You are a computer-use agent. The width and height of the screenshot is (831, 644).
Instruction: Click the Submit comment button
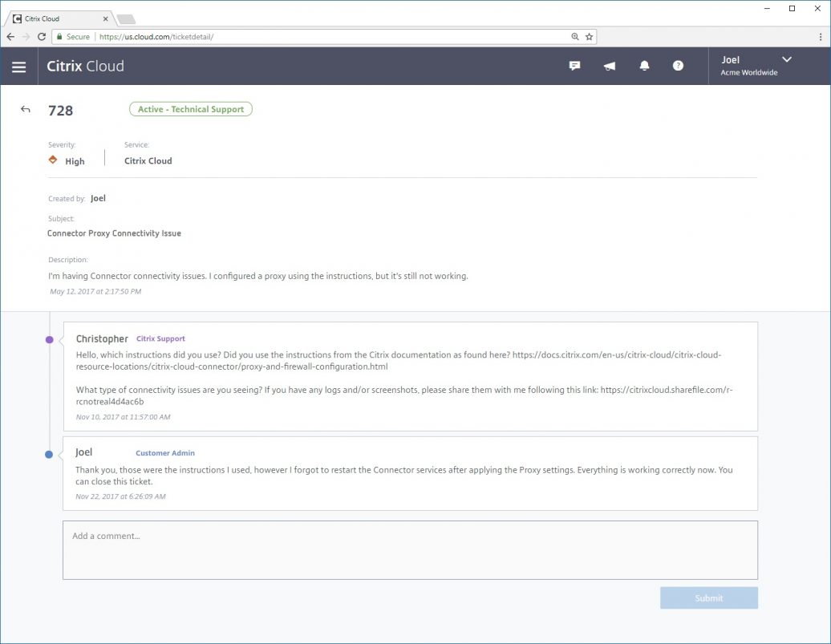point(708,598)
